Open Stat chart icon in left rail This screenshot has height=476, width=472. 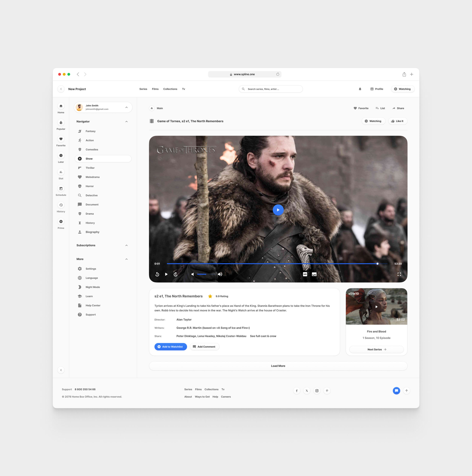point(61,172)
